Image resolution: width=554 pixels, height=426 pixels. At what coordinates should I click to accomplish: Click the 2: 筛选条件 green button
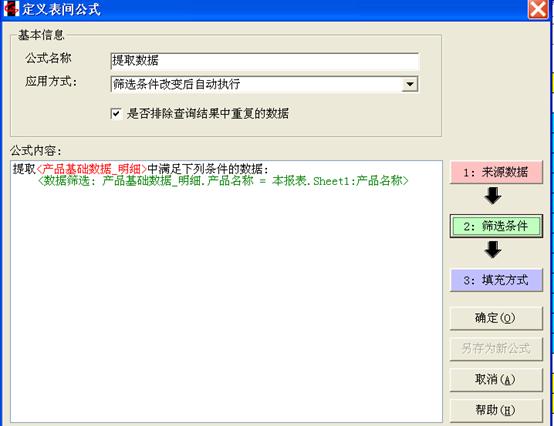click(496, 226)
